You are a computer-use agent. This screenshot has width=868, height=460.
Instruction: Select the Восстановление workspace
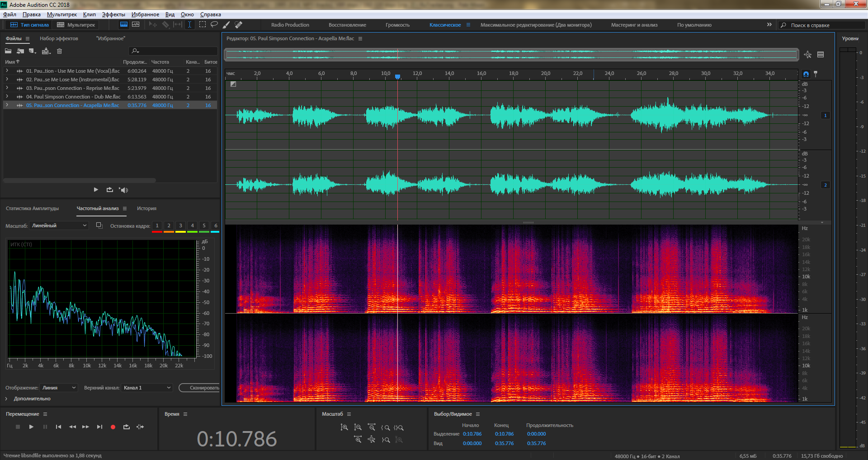(x=347, y=25)
